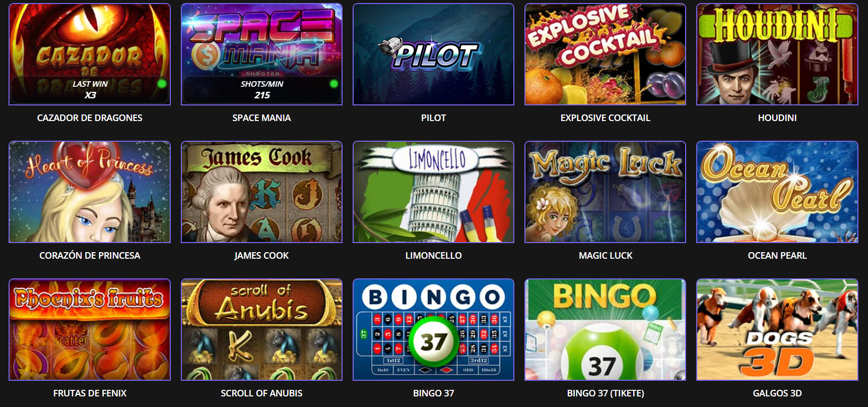This screenshot has height=407, width=868.
Task: Open the Scroll of Anubis thumbnail
Action: [261, 329]
